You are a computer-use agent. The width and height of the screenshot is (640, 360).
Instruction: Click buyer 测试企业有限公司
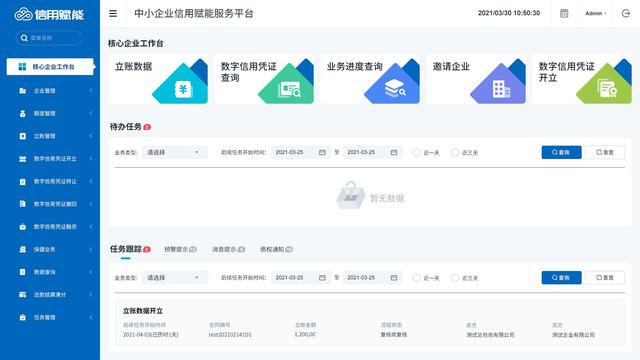pyautogui.click(x=573, y=335)
